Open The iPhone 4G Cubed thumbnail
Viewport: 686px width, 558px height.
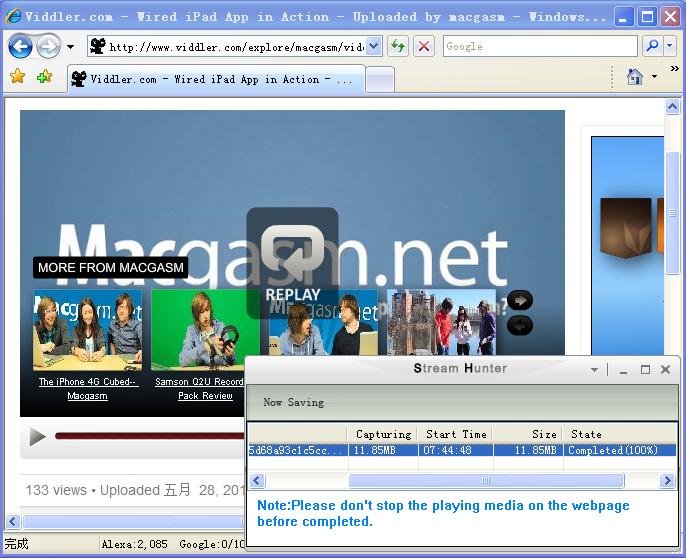(88, 330)
